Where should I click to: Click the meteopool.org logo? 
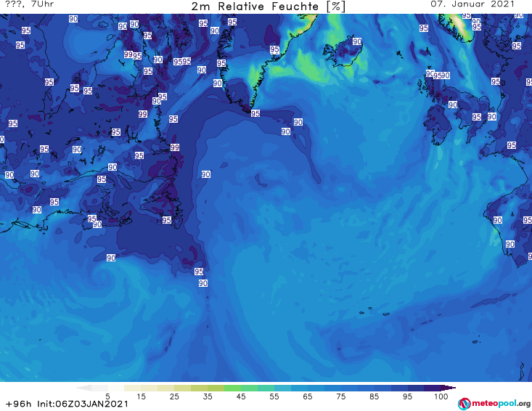494,404
